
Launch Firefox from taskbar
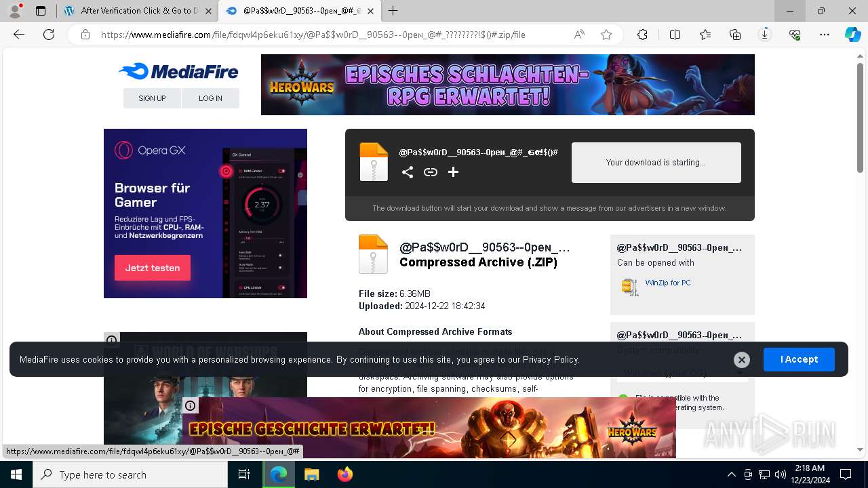(x=345, y=474)
